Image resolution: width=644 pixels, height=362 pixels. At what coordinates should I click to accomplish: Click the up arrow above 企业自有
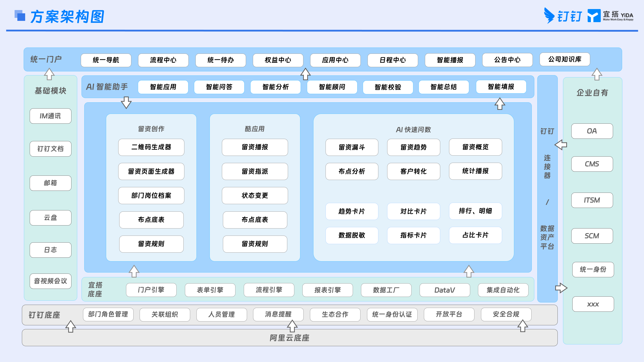597,74
